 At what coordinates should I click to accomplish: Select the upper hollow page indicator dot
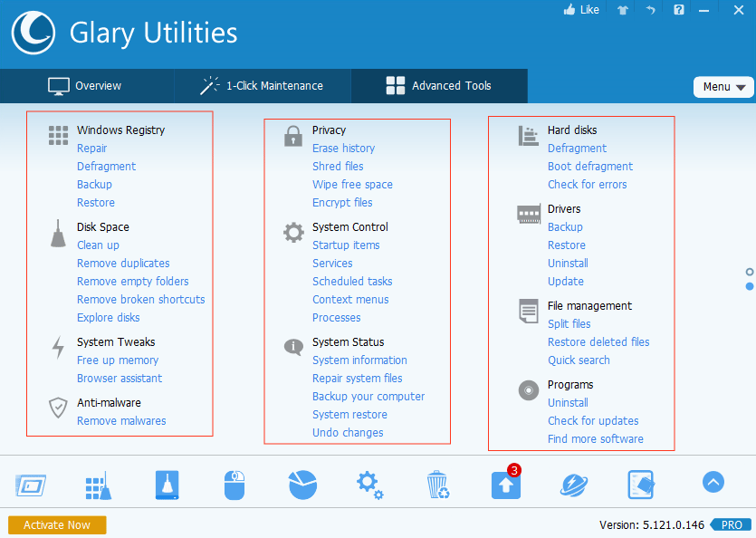[750, 272]
